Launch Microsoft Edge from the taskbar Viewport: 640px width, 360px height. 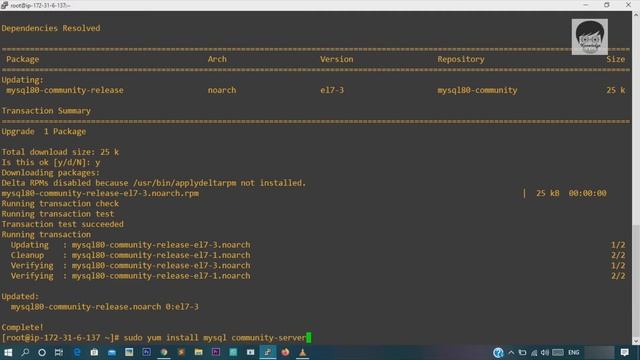coord(77,352)
